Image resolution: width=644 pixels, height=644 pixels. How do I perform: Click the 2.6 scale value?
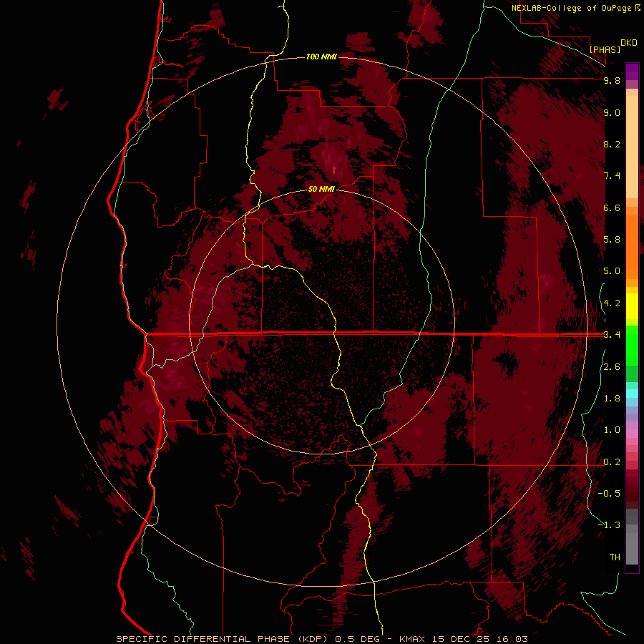(x=612, y=367)
